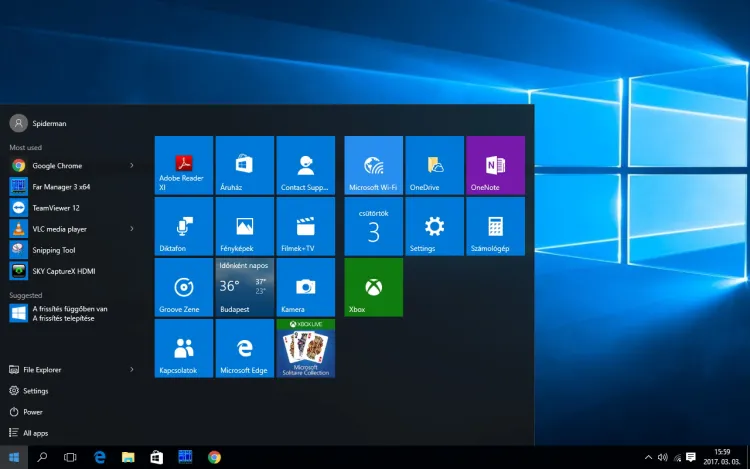This screenshot has width=750, height=469.
Task: Expand the Google Chrome jump list arrow
Action: [x=132, y=165]
